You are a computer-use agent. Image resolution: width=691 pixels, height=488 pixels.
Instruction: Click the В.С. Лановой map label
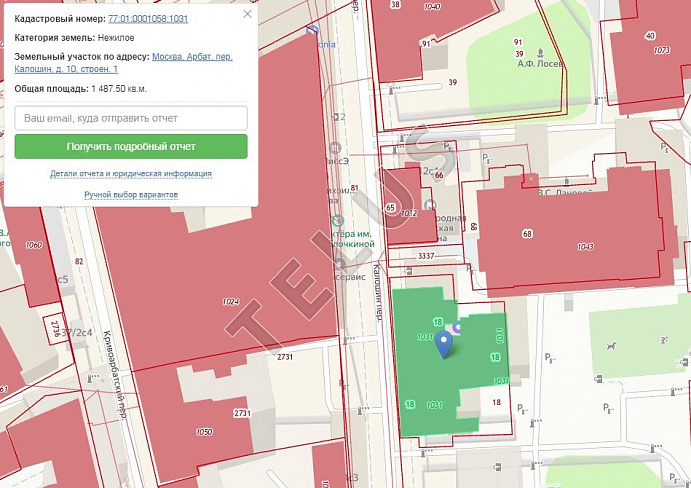[565, 193]
